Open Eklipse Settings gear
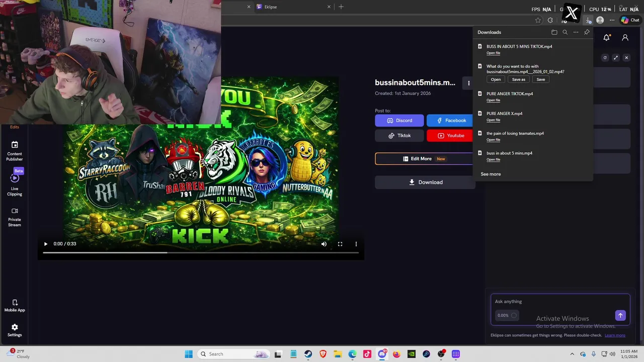This screenshot has height=362, width=644. coord(15,330)
